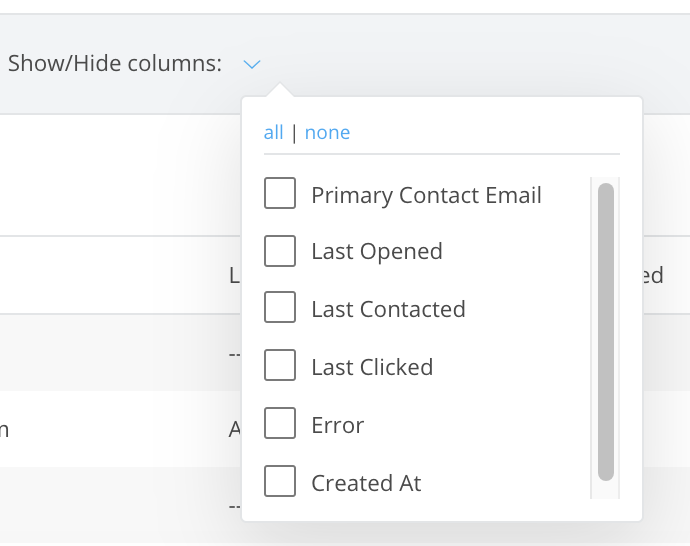Click the first table row's '--' cell
Image resolution: width=690 pixels, height=546 pixels.
coord(234,353)
